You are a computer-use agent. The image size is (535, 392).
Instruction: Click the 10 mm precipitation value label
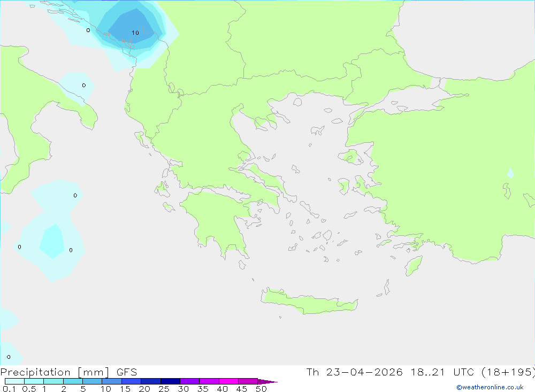tap(135, 33)
